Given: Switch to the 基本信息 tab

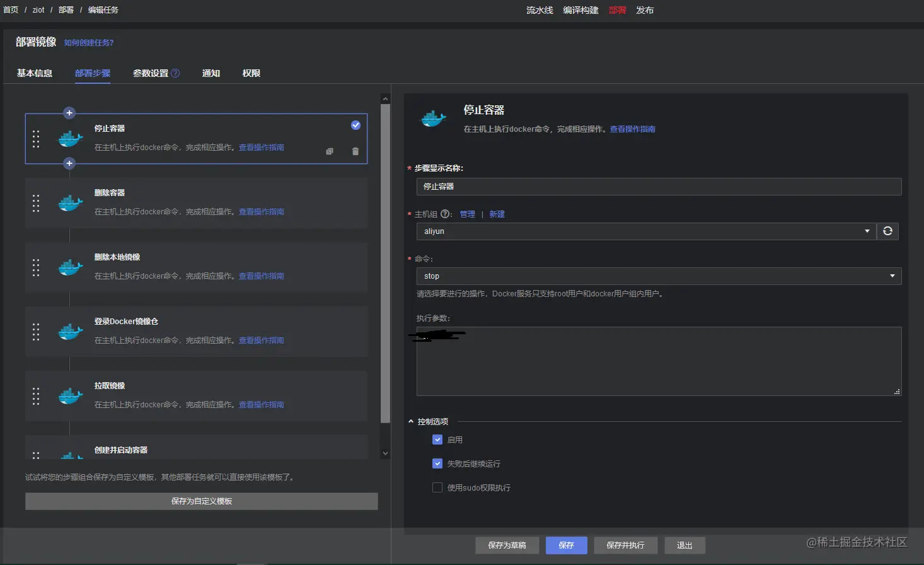Looking at the screenshot, I should 35,73.
